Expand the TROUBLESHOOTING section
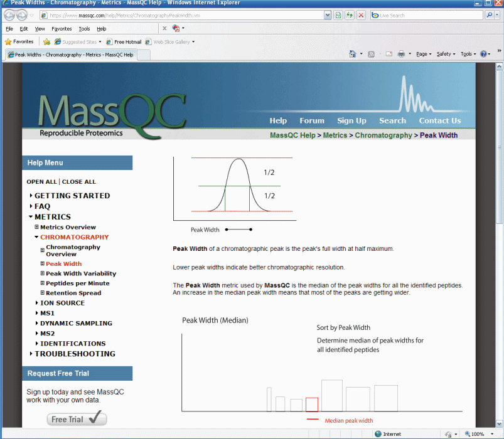This screenshot has width=504, height=439. pos(31,354)
